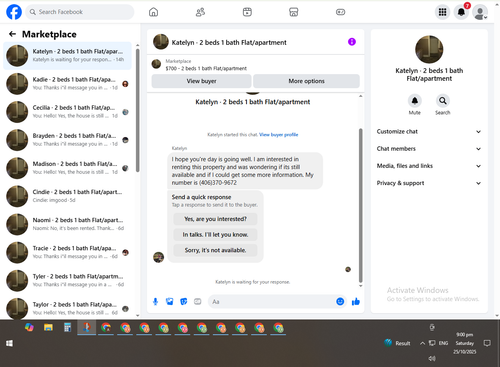This screenshot has width=500, height=367.
Task: Click the conversation list scrollbar
Action: (138, 110)
